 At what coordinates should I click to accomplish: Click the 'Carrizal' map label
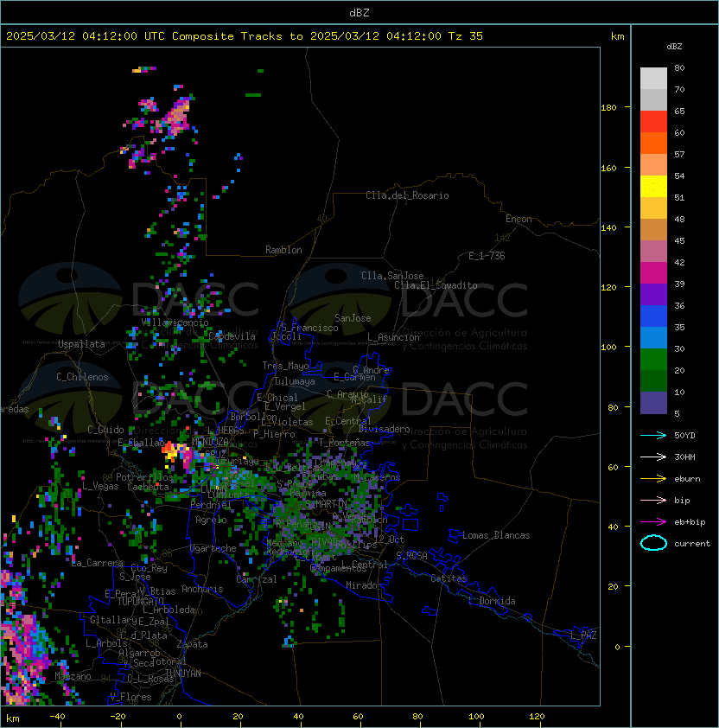click(257, 579)
